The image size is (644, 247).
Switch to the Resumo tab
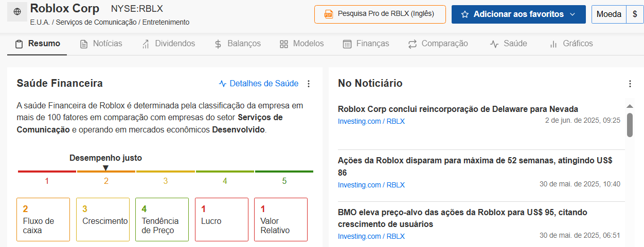[37, 44]
